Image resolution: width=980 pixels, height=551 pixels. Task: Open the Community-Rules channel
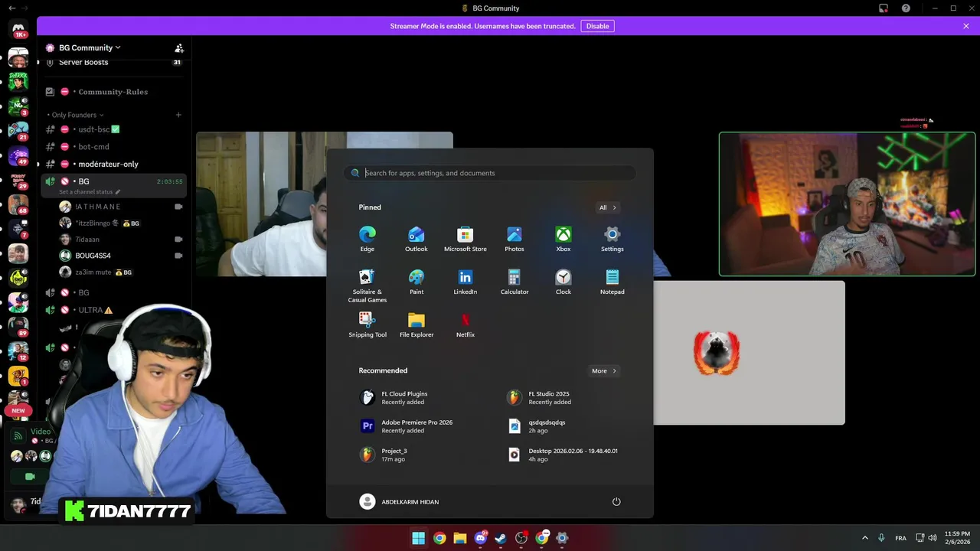[x=115, y=92]
